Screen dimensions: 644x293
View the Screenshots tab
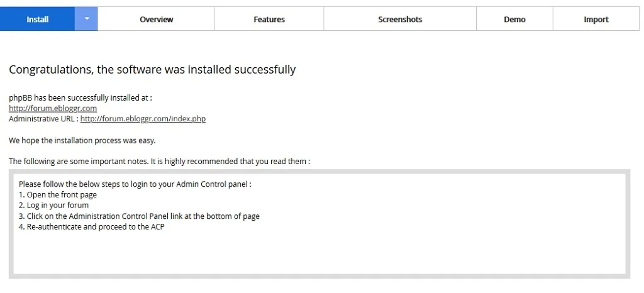click(x=400, y=19)
